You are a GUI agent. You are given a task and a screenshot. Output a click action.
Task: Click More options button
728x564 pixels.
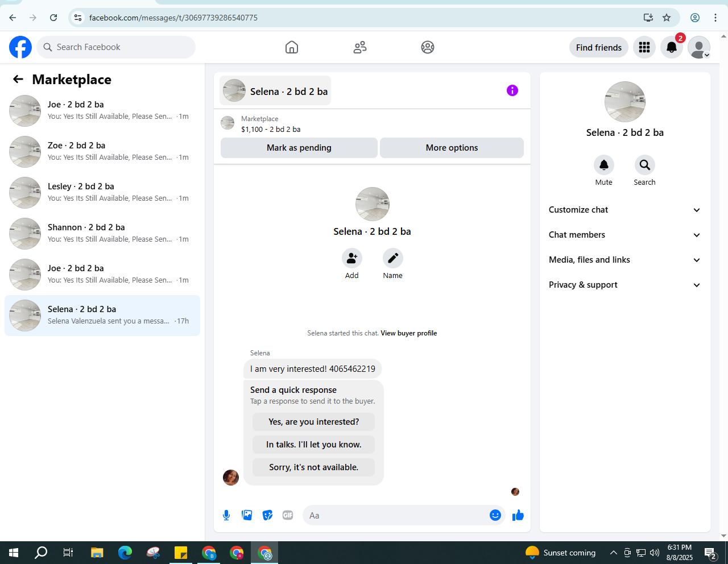(452, 148)
